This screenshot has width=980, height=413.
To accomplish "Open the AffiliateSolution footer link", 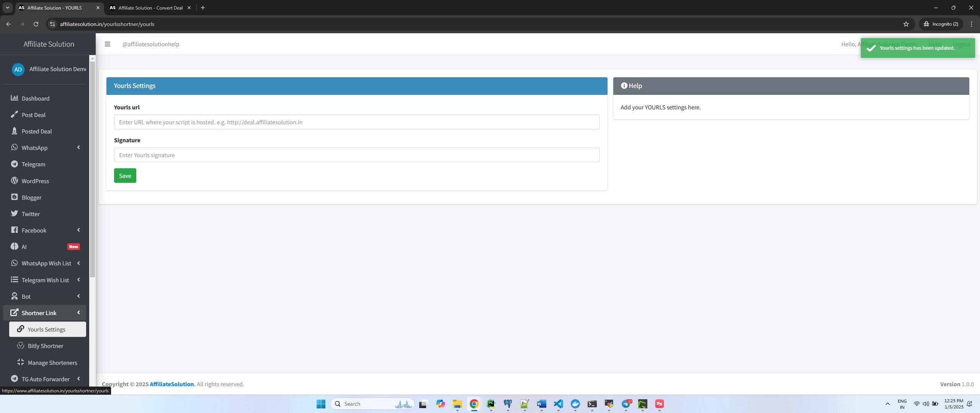I will click(172, 384).
